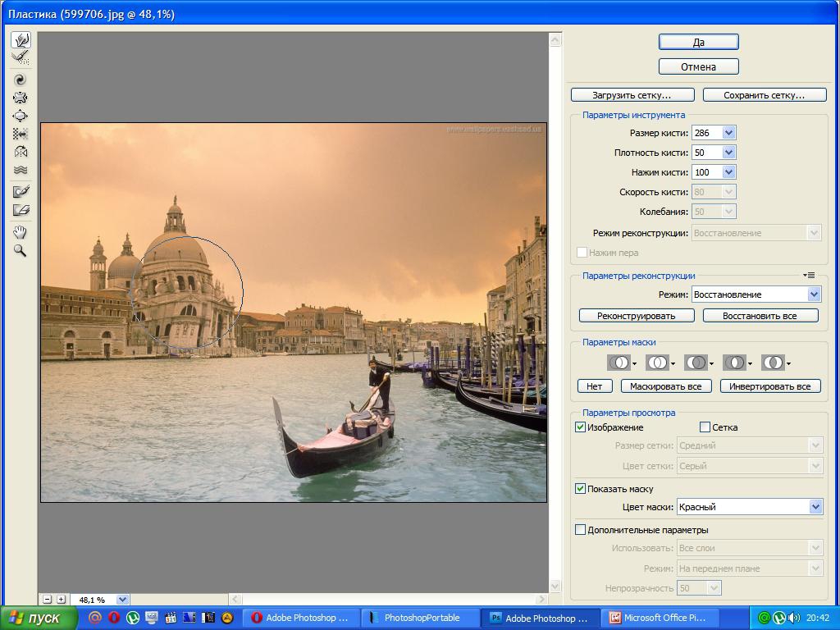
Task: Select the Twirl Clockwise tool
Action: coord(21,80)
